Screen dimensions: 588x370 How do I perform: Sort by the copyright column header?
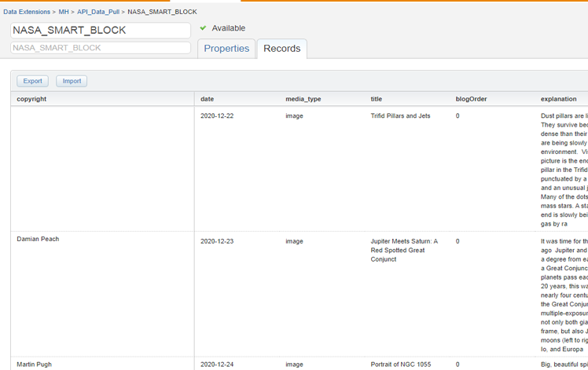tap(31, 99)
